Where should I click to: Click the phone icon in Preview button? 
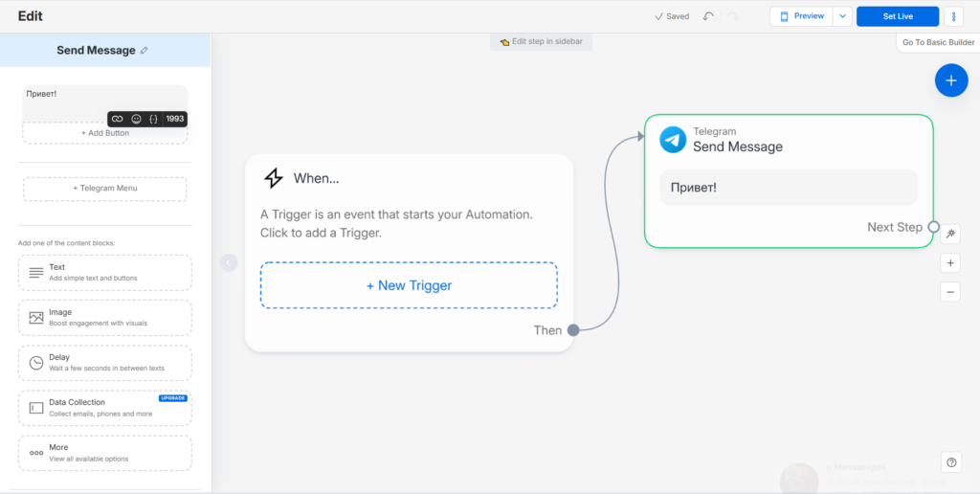785,16
